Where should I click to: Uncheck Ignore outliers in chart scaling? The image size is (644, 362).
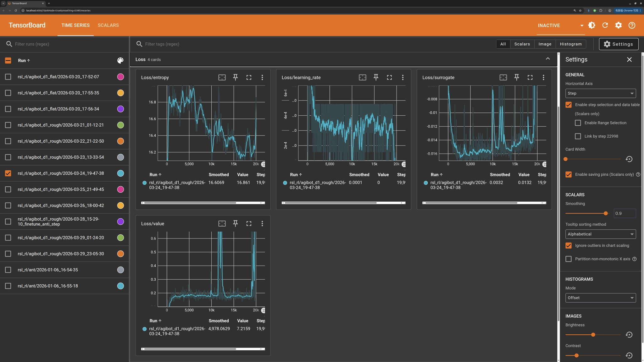(569, 245)
